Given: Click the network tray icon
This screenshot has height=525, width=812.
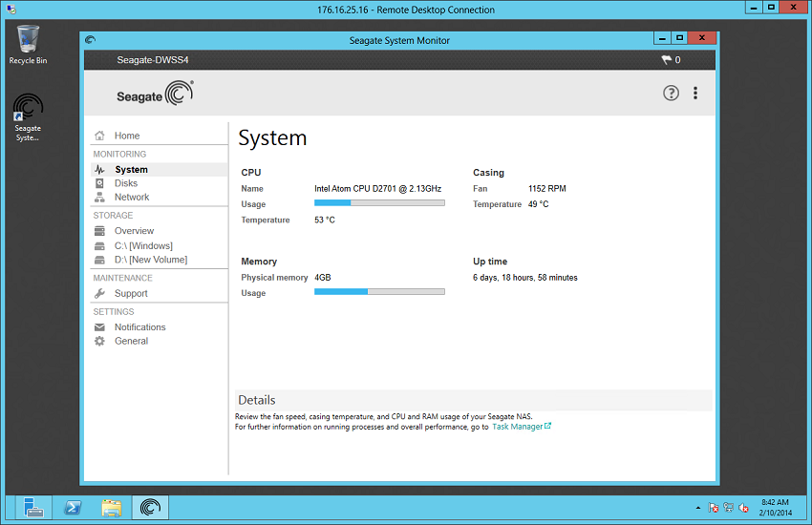Looking at the screenshot, I should 728,508.
